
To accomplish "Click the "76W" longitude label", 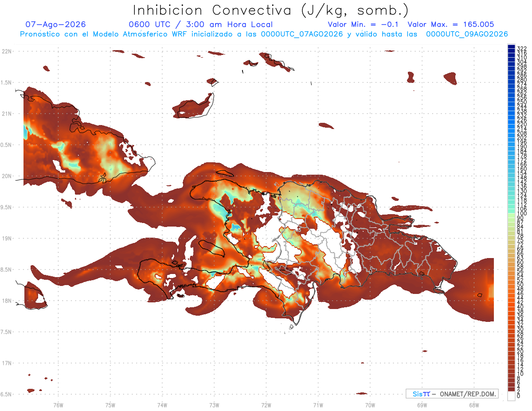I will pos(58,405).
